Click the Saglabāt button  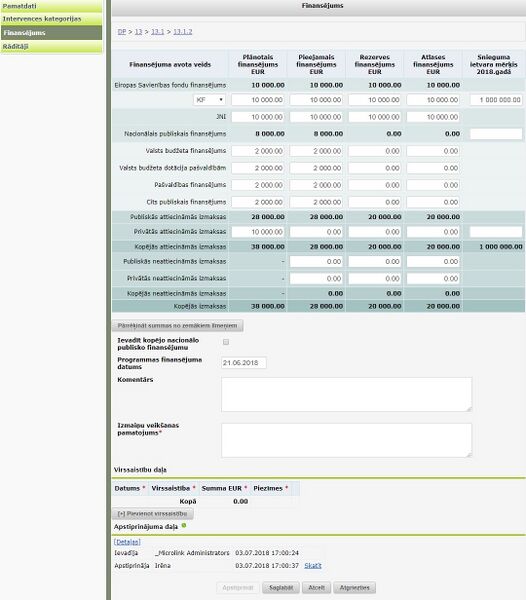coord(281,587)
